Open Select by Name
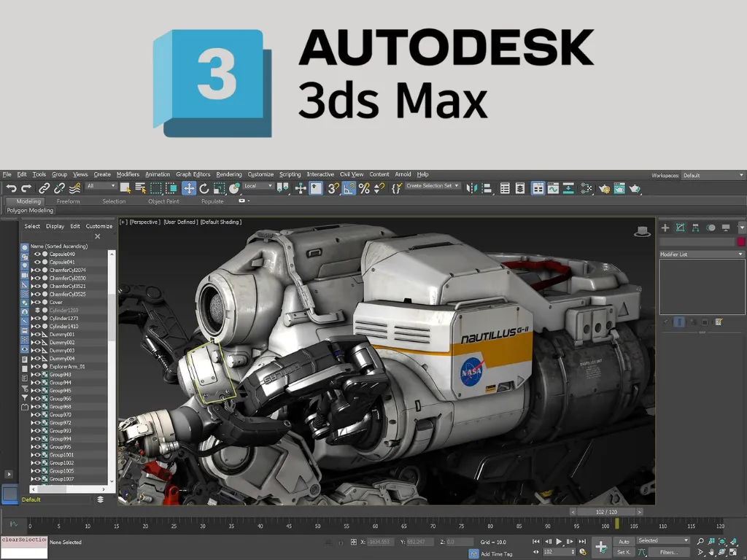The height and width of the screenshot is (560, 747). pyautogui.click(x=139, y=187)
